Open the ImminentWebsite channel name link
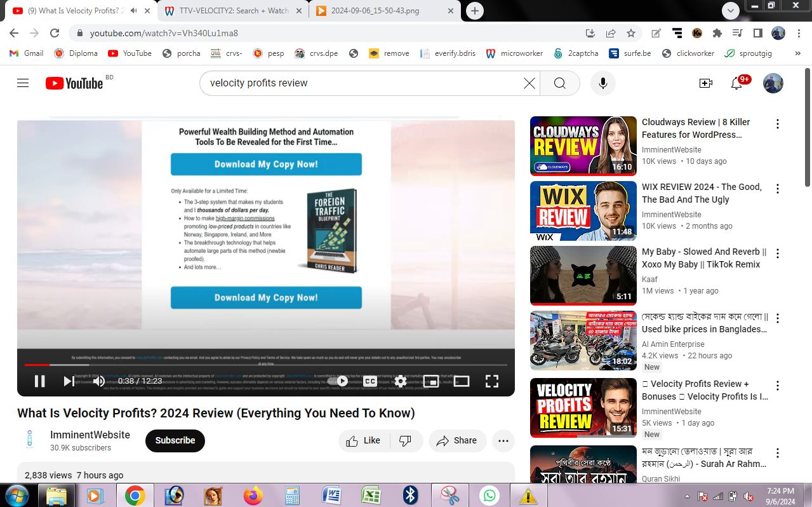 click(90, 435)
